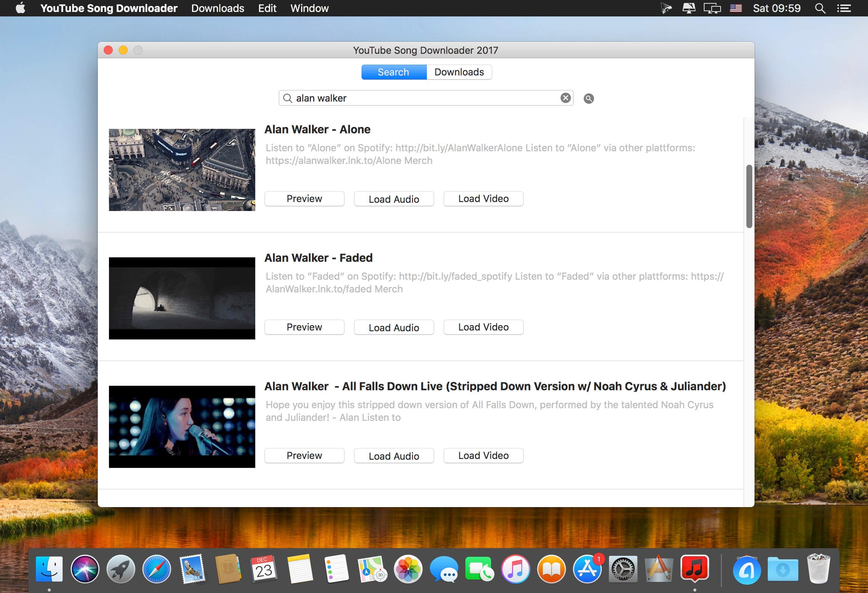Open Finder from the Dock
The height and width of the screenshot is (593, 868).
click(49, 569)
